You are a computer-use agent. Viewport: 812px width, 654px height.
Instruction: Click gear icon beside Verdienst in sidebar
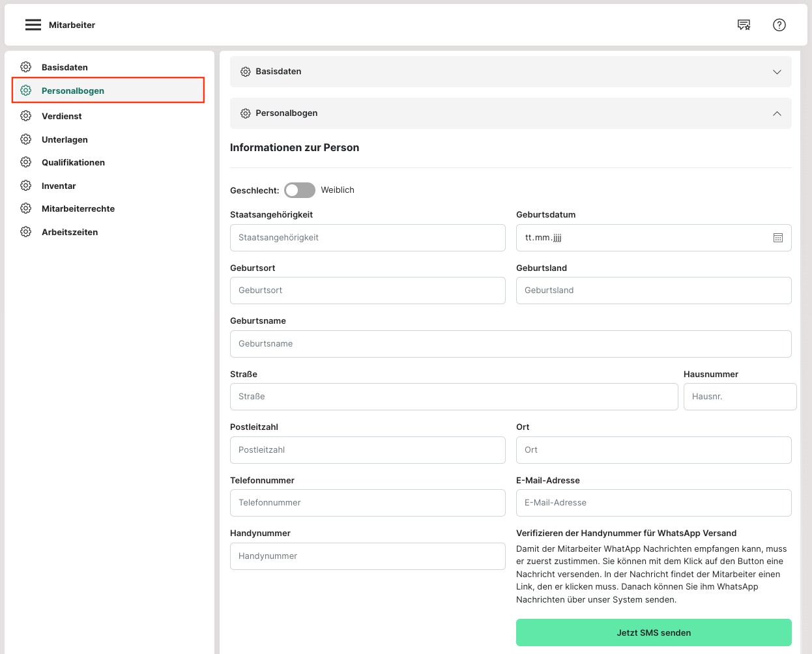tap(26, 116)
